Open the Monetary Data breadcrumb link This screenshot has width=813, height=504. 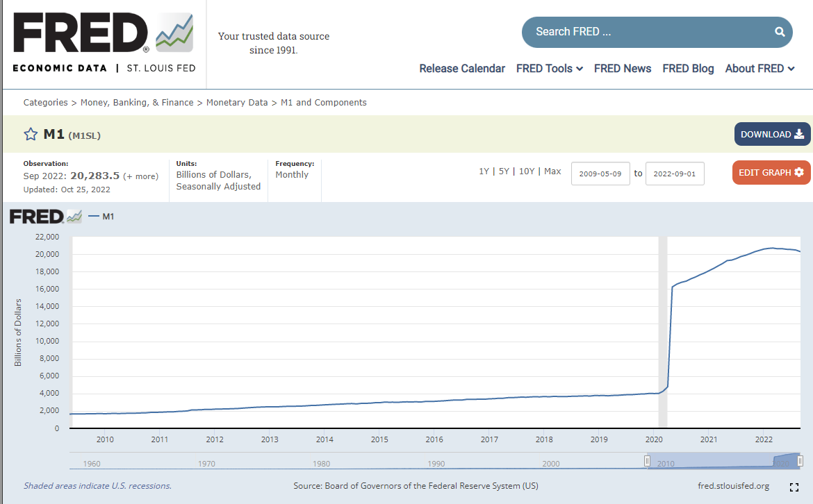[x=237, y=103]
